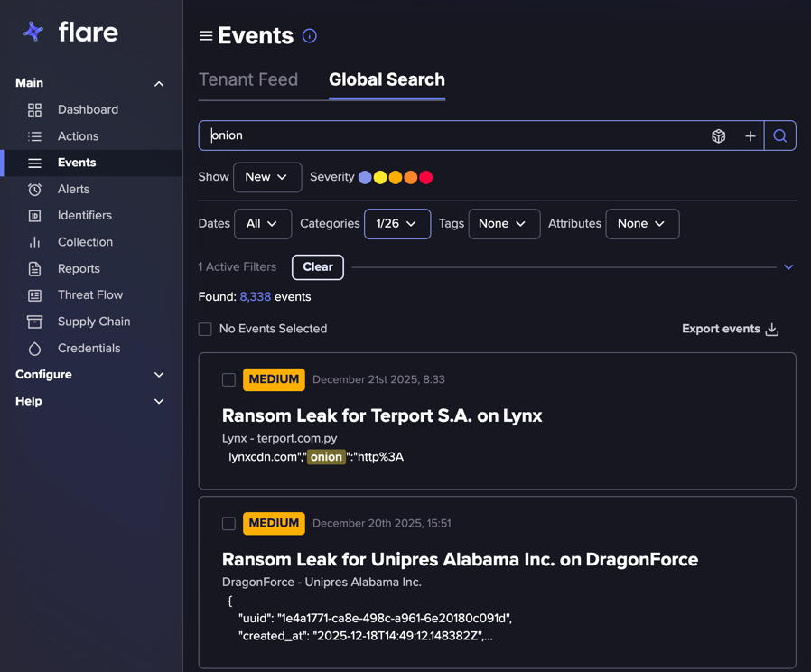Click into the onion search field

pos(452,136)
